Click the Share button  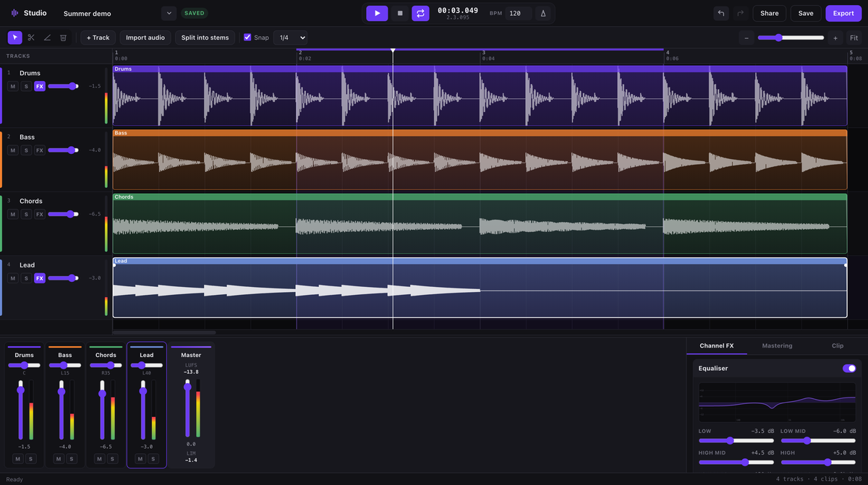pyautogui.click(x=770, y=13)
